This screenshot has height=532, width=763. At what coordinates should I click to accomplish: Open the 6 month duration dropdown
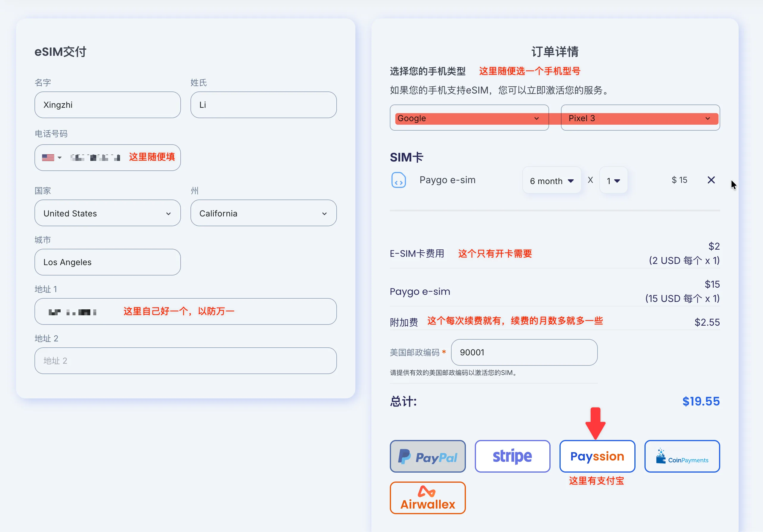[x=552, y=180]
